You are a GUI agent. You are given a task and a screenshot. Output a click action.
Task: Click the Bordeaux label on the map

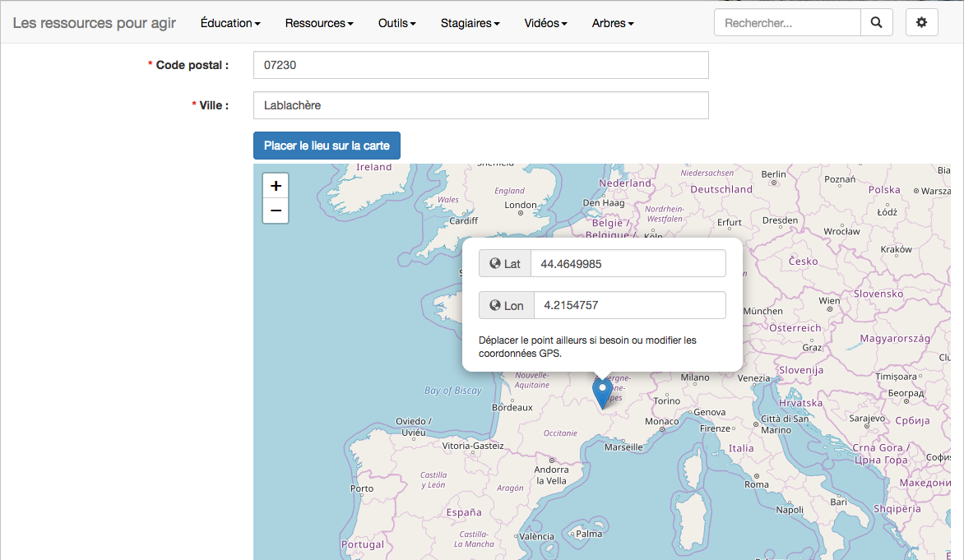pyautogui.click(x=512, y=407)
